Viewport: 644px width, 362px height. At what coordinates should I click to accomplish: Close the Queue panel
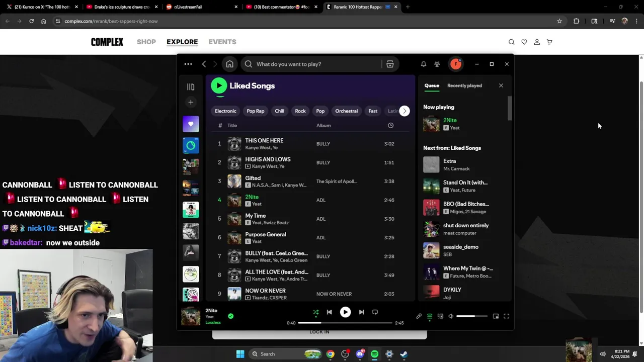coord(501,85)
